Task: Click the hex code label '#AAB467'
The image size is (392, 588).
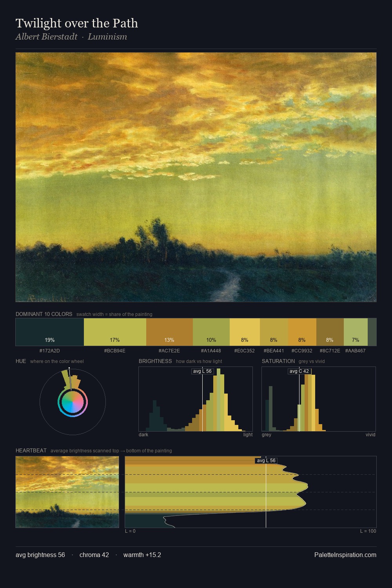Action: (355, 351)
